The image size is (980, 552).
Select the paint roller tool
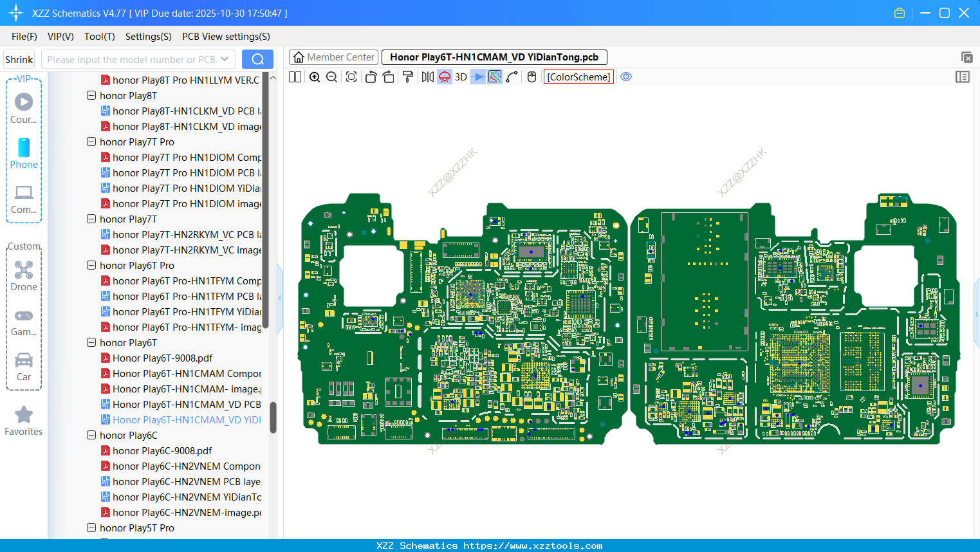click(x=408, y=77)
